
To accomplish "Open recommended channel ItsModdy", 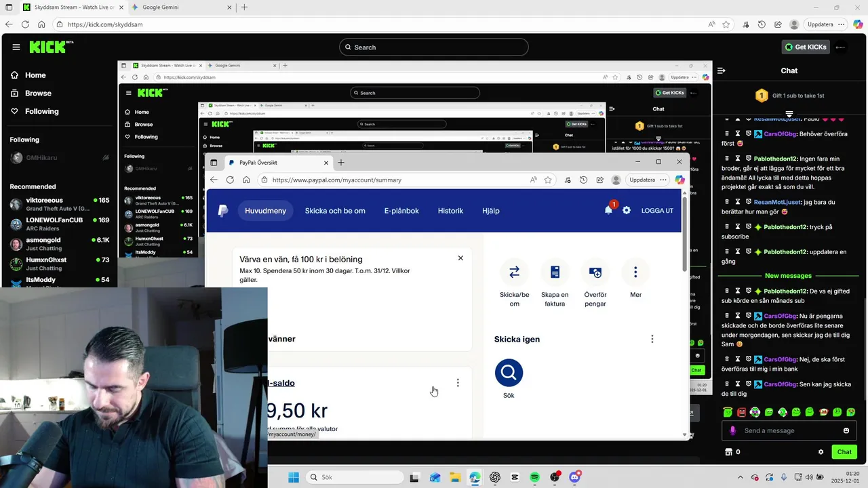I will pyautogui.click(x=60, y=281).
